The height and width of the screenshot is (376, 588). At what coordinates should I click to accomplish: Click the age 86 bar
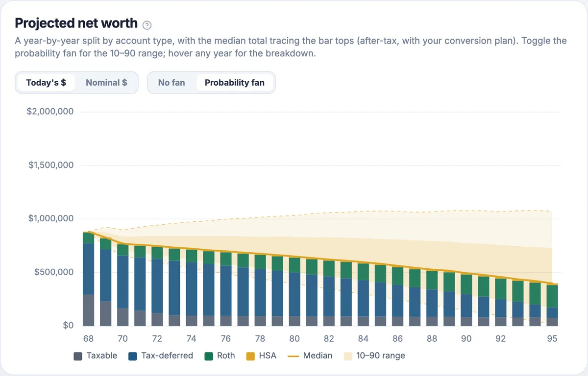[398, 297]
